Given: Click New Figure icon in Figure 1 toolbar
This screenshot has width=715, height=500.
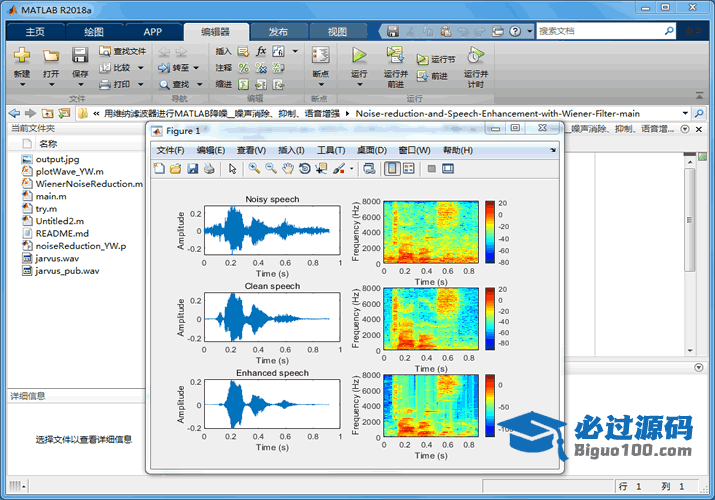Looking at the screenshot, I should pos(159,169).
